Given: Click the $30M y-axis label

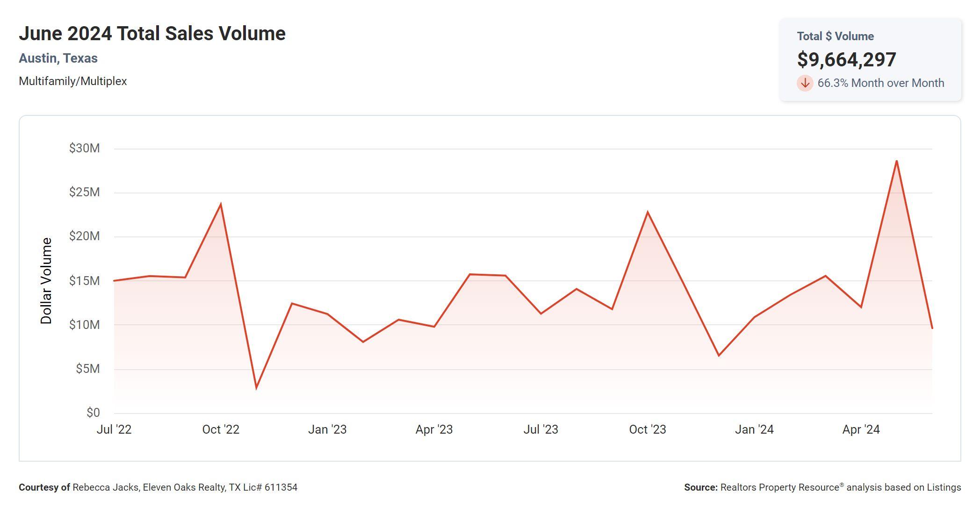Looking at the screenshot, I should tap(85, 149).
